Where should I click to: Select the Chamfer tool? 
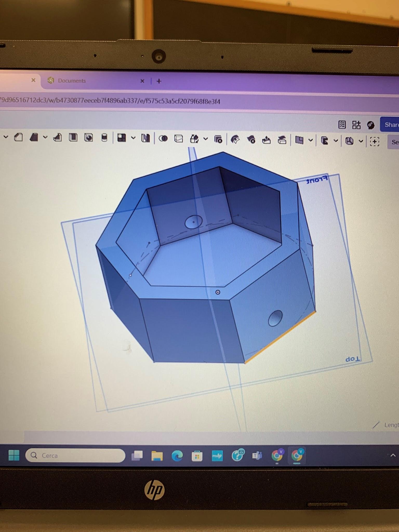(34, 137)
